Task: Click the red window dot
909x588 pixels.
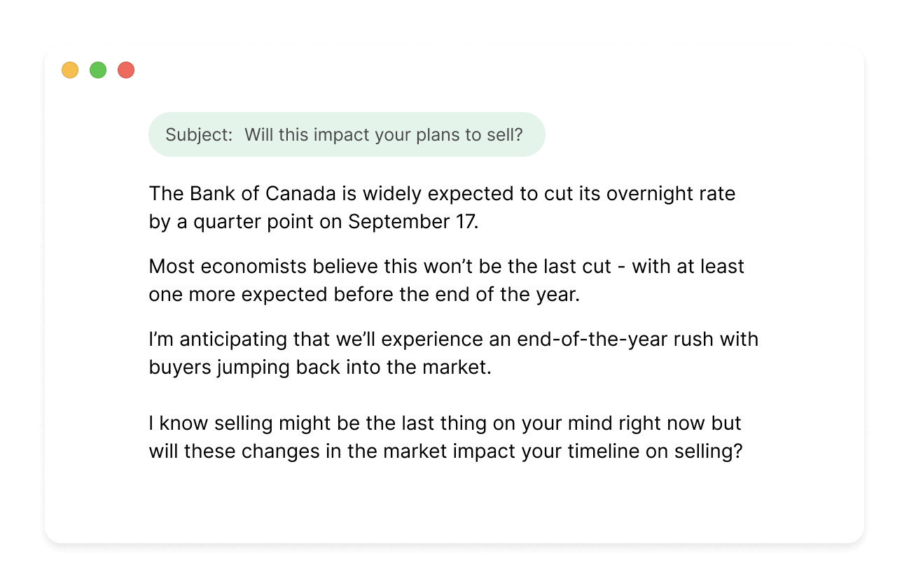Action: pyautogui.click(x=126, y=70)
